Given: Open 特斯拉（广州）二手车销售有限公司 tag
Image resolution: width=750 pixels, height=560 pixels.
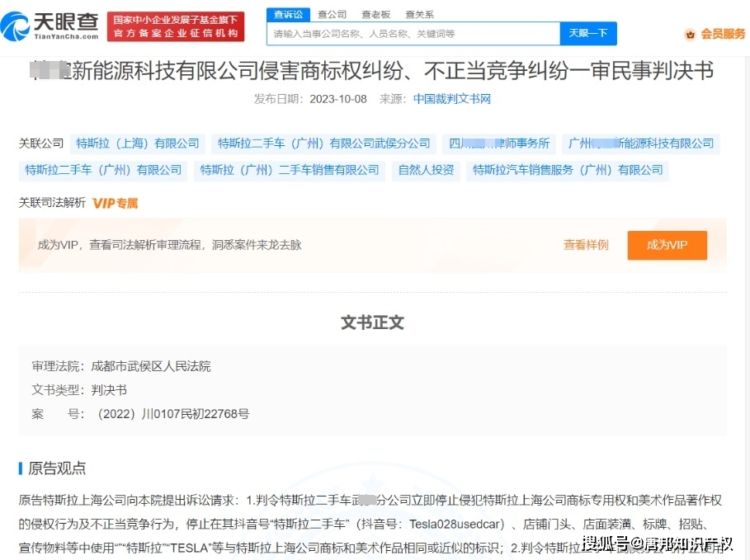Looking at the screenshot, I should (x=290, y=170).
